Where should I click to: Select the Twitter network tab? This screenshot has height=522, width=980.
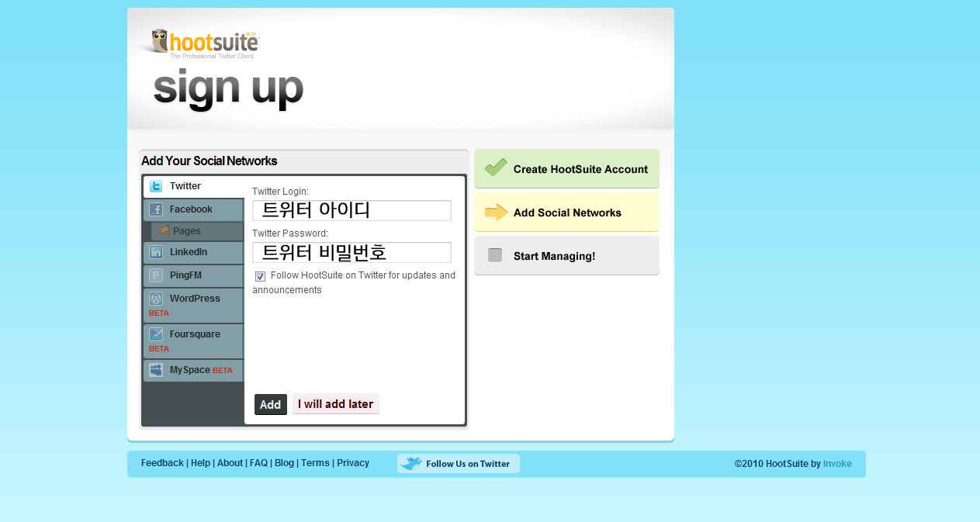(x=193, y=187)
